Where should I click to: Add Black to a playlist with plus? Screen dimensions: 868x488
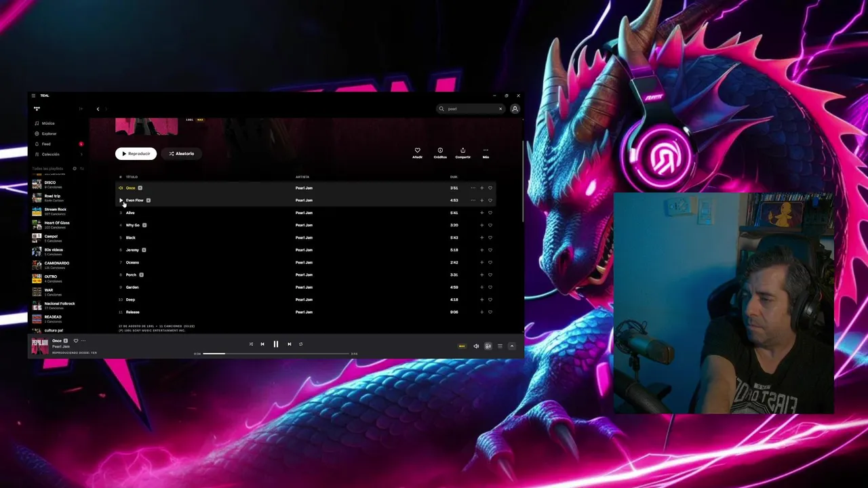481,237
